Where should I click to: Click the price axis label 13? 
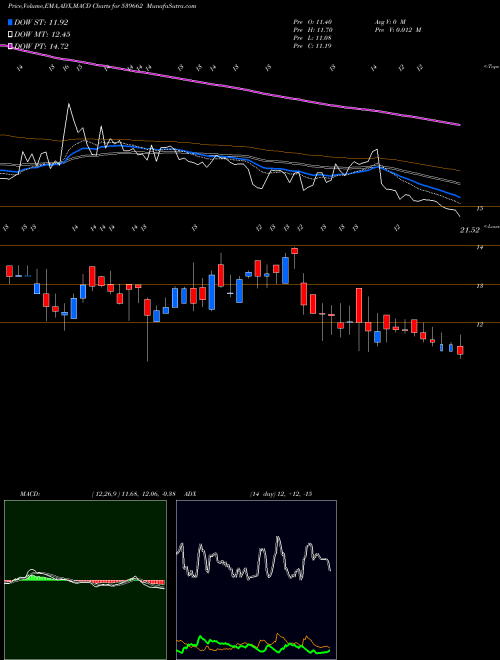(480, 286)
